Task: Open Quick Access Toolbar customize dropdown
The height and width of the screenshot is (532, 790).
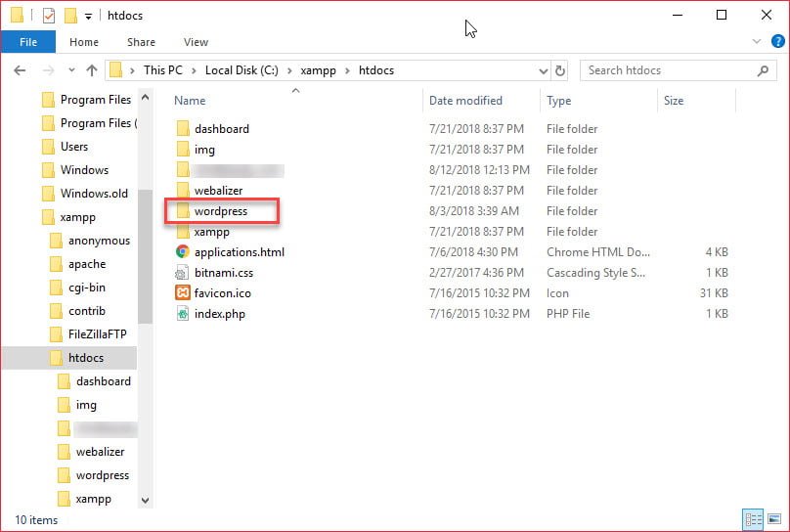Action: point(89,16)
